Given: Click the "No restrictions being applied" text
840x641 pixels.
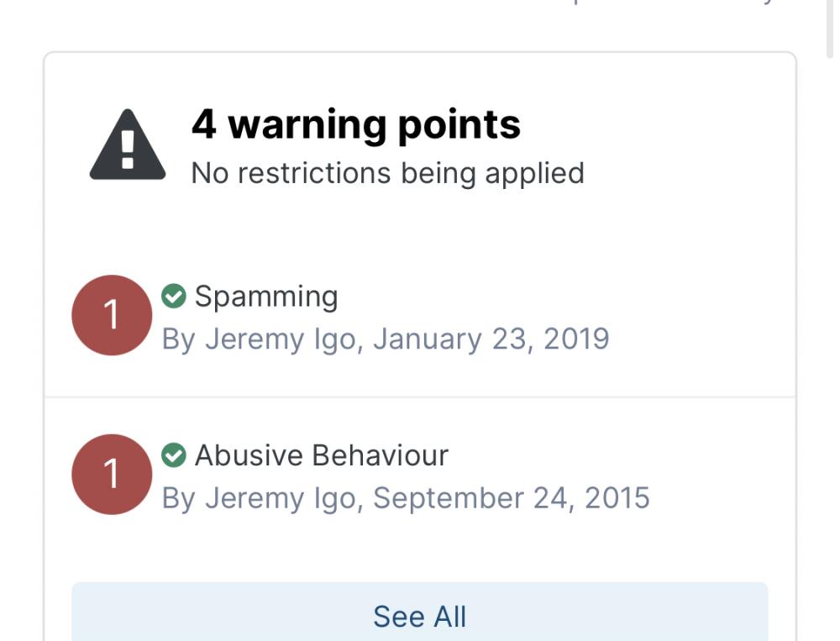Looking at the screenshot, I should 387,173.
